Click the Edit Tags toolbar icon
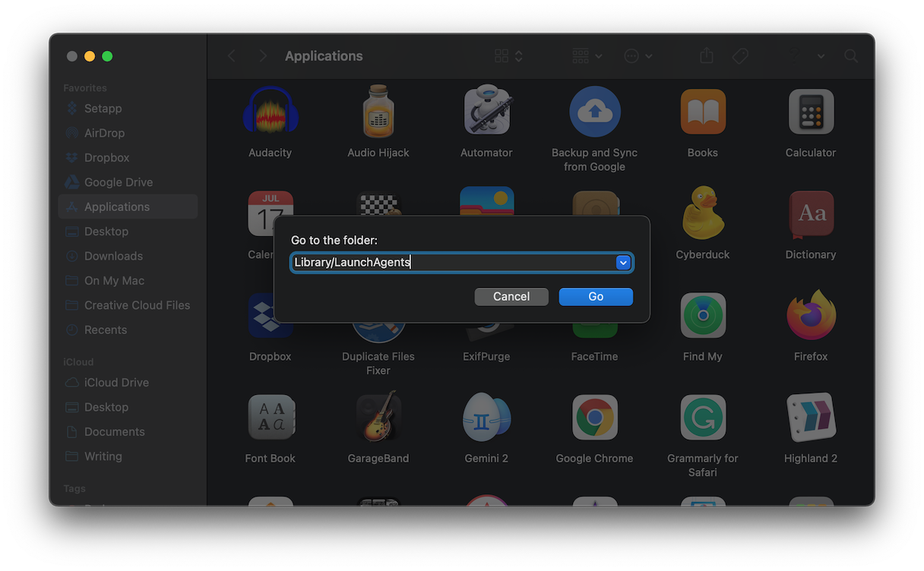 pyautogui.click(x=740, y=56)
